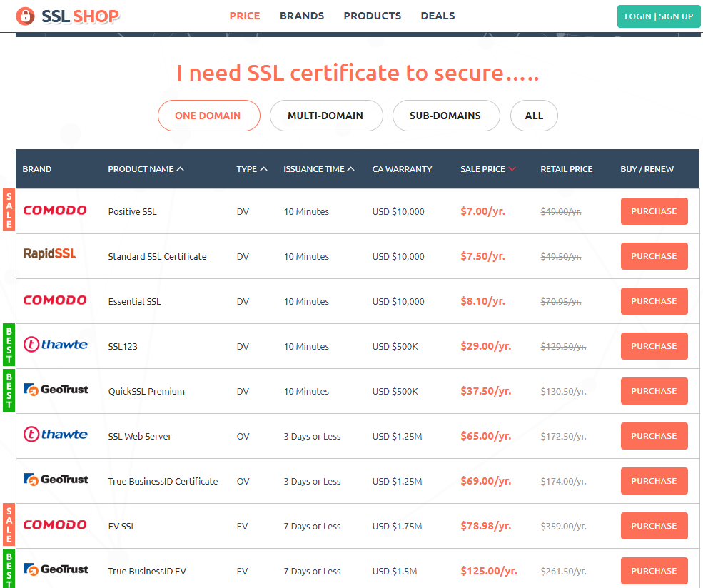Purchase GeoTrust True BusinessID Certificate

654,481
